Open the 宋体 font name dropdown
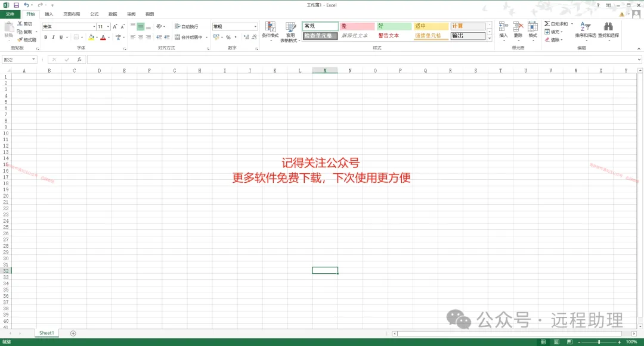 [x=94, y=26]
